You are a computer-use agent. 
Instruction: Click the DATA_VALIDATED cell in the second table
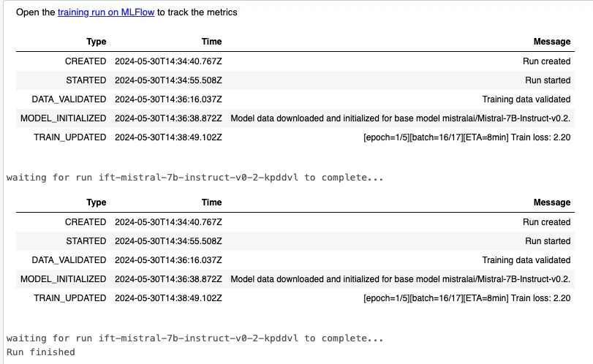point(69,260)
